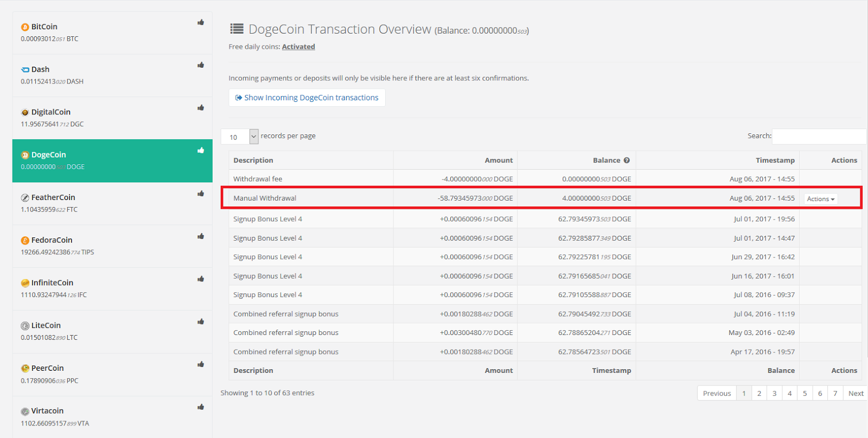Select BitCoin in the sidebar
Screen dimensions: 868x438
point(112,33)
